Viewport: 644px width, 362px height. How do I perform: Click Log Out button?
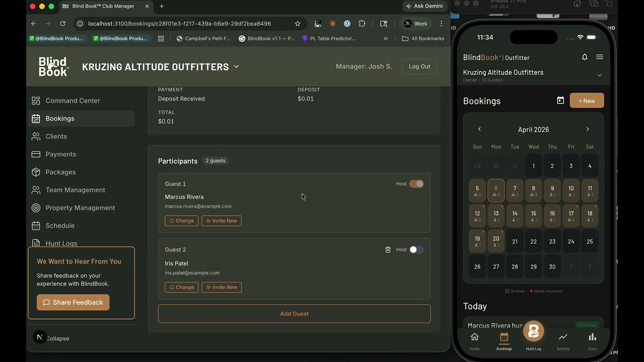tap(420, 66)
